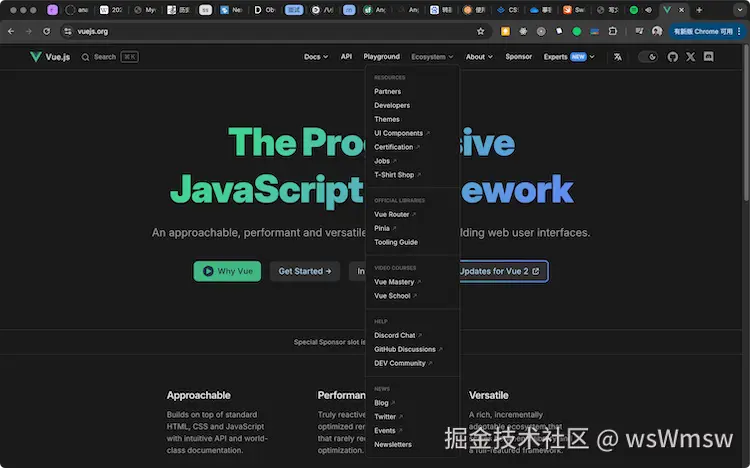750x468 pixels.
Task: Click the Chrome update available button
Action: (706, 31)
